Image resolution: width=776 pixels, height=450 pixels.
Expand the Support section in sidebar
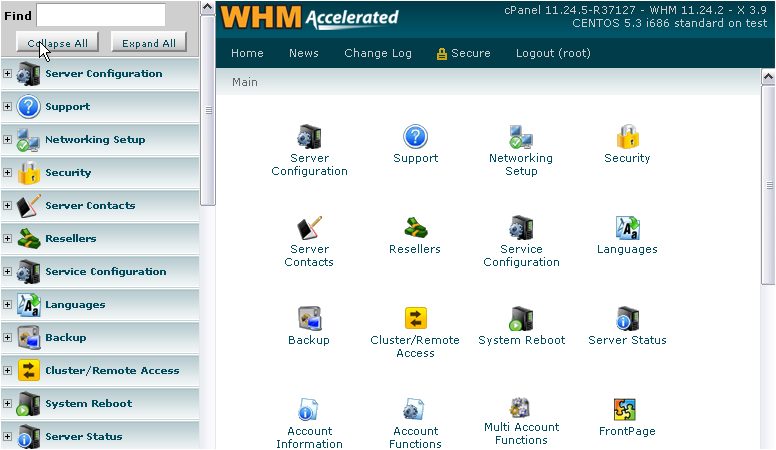7,106
